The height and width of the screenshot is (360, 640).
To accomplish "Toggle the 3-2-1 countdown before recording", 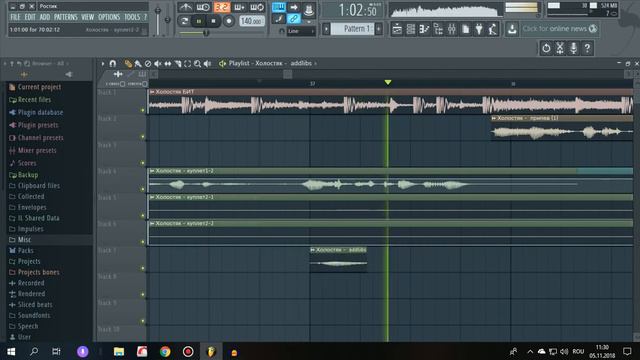I will click(222, 7).
